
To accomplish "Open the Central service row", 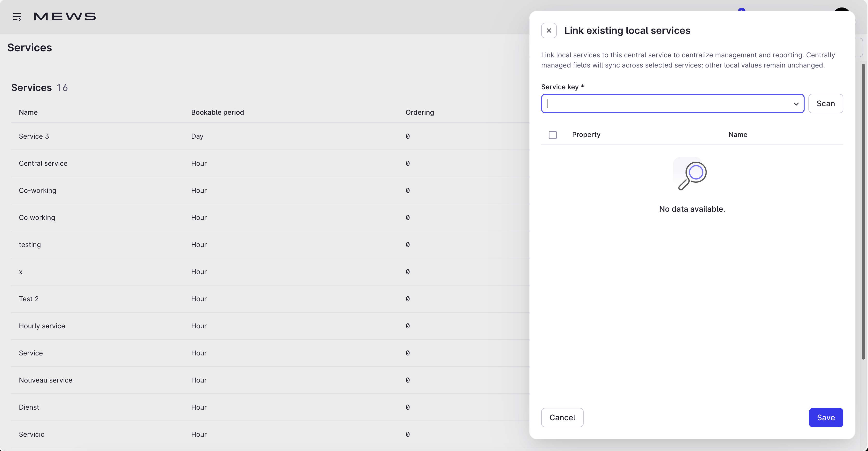I will point(270,164).
